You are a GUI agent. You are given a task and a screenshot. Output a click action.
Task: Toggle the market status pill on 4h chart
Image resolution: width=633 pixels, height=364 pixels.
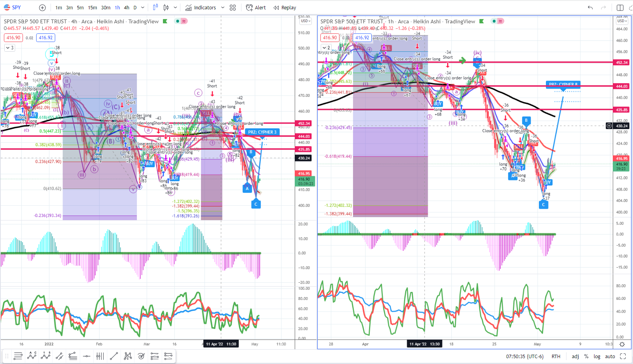tap(181, 21)
